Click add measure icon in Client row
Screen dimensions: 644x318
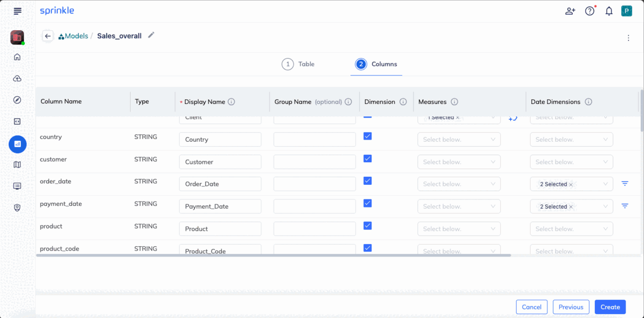point(513,119)
